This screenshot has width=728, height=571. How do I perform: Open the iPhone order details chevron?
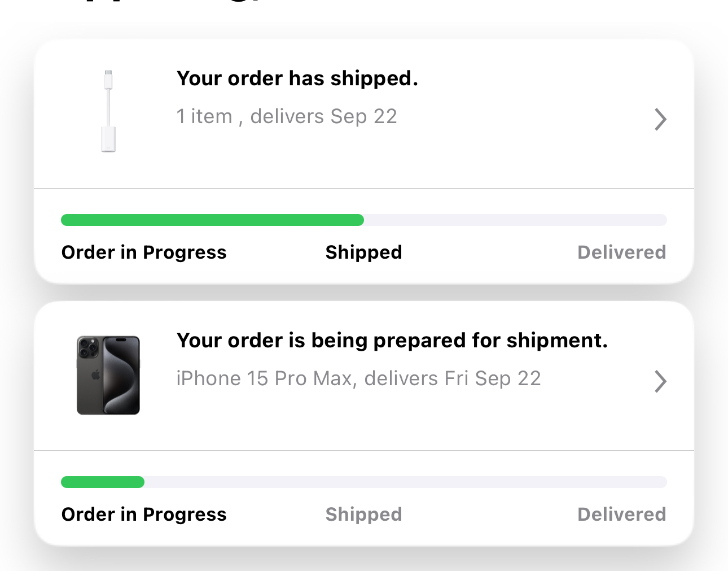click(660, 381)
